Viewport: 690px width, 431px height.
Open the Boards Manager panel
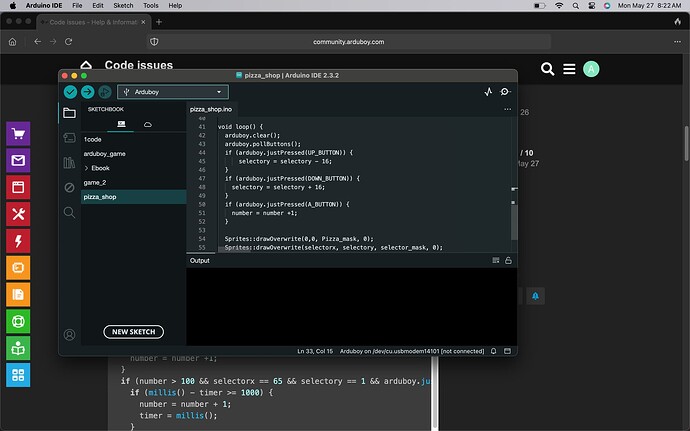tap(69, 138)
